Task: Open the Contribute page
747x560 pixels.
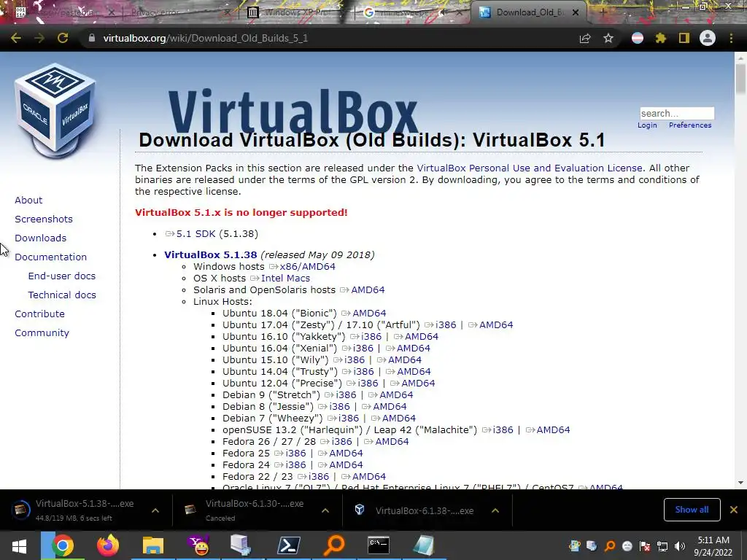Action: click(x=39, y=314)
